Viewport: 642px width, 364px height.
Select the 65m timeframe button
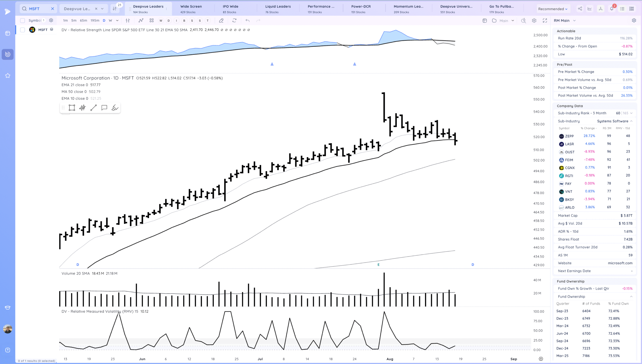pyautogui.click(x=83, y=21)
